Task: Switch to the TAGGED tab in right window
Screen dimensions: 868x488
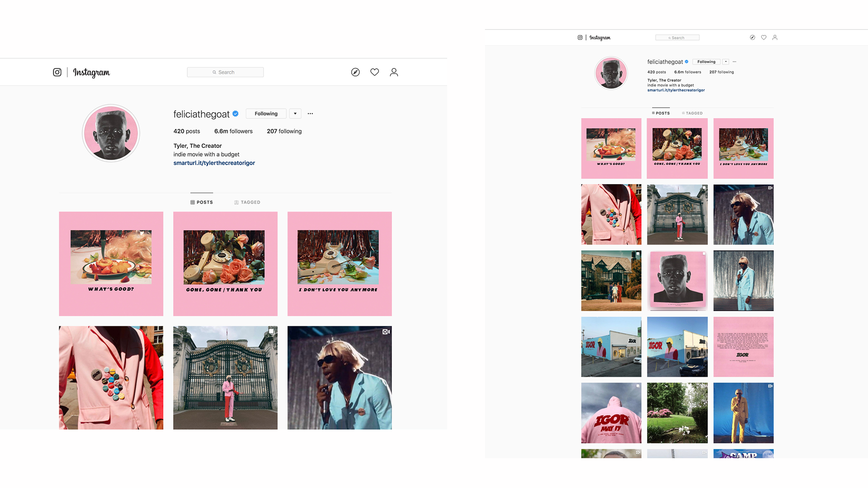Action: (x=693, y=113)
